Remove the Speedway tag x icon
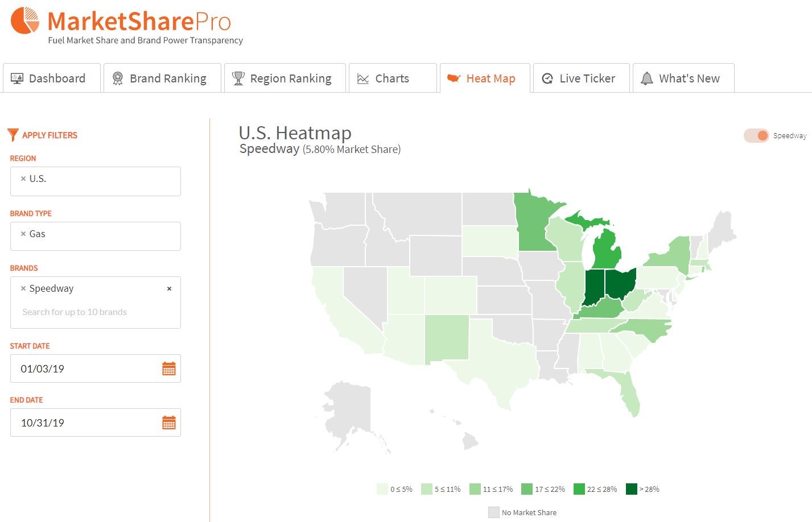 [23, 288]
